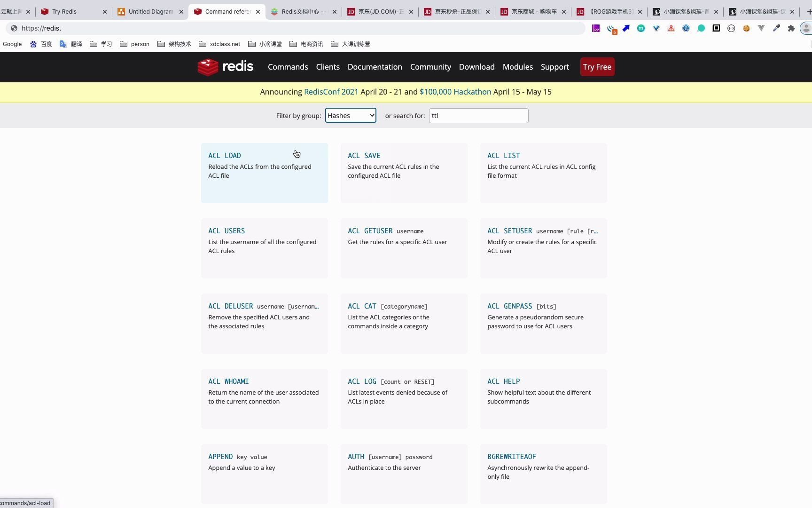Open the Support nav link

(x=555, y=67)
